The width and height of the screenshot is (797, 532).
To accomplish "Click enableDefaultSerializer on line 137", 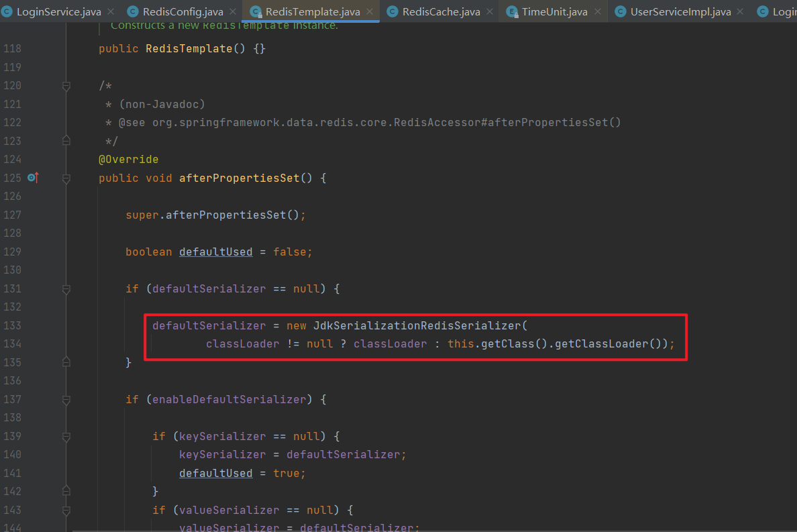I will 229,400.
